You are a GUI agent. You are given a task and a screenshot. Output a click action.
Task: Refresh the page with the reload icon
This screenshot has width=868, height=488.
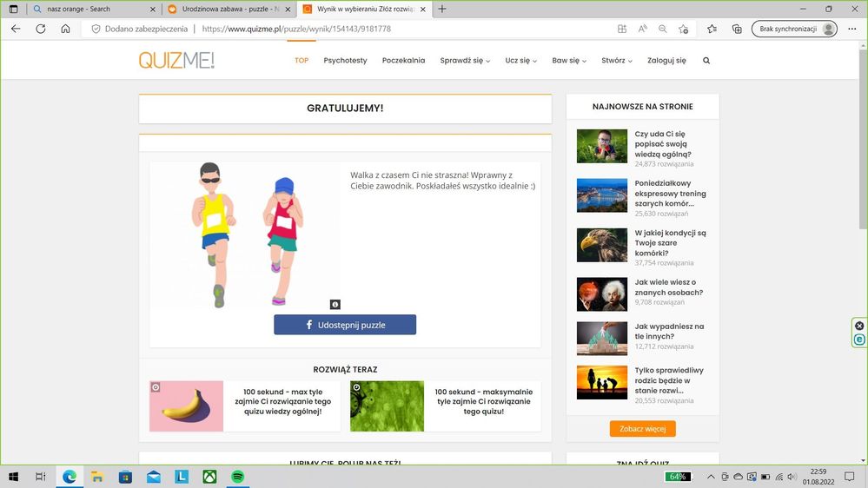(40, 29)
